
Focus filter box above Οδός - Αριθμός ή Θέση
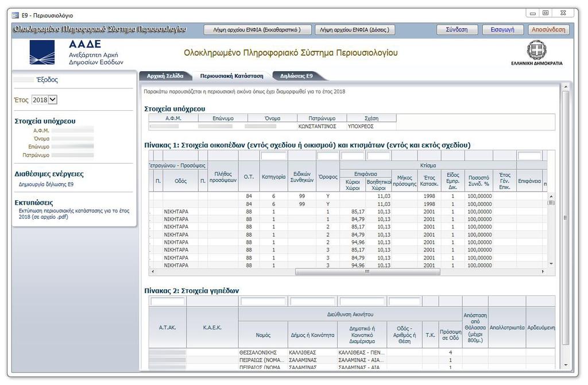[404, 301]
